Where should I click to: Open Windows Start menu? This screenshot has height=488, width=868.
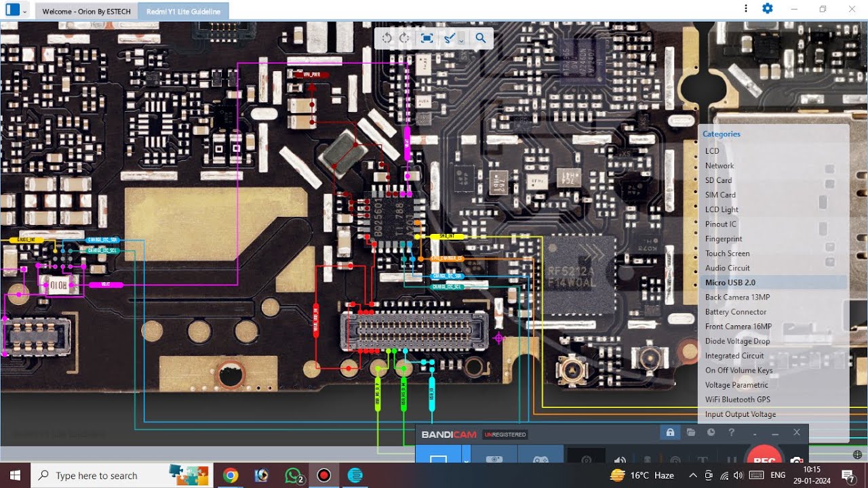(15, 476)
